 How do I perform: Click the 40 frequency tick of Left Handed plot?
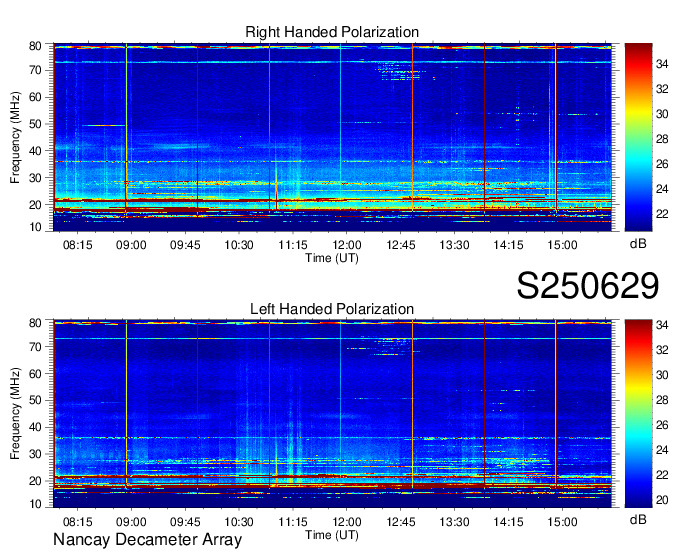(35, 427)
